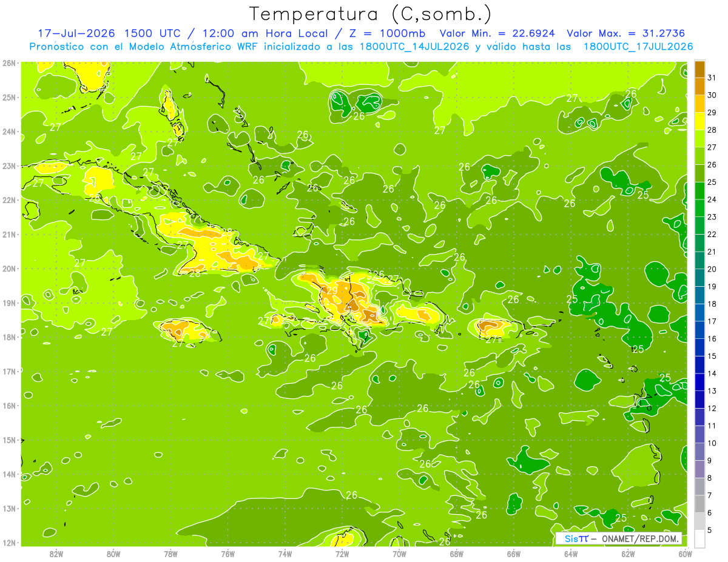
Task: Click the '1800UTC_17JUL2026' valid-until time text
Action: click(638, 47)
